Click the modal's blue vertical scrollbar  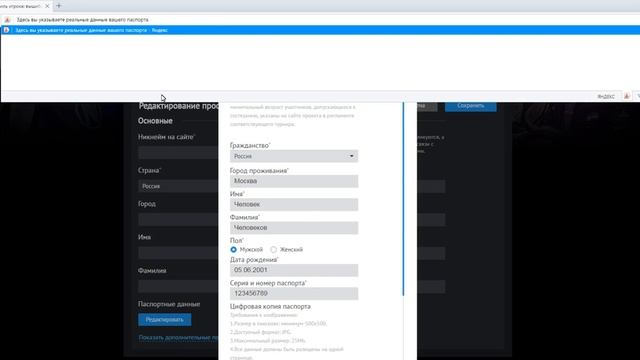click(x=403, y=199)
